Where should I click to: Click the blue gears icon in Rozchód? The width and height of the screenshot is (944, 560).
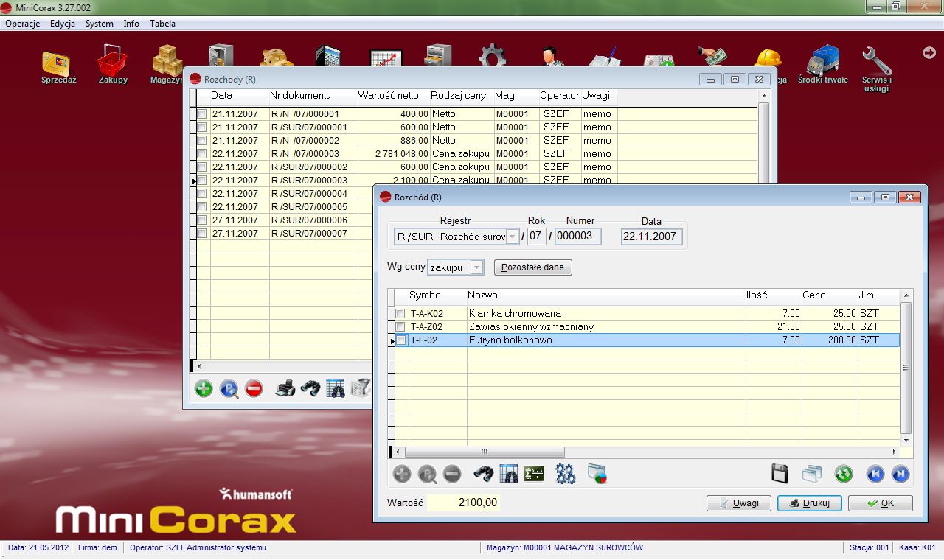[566, 474]
